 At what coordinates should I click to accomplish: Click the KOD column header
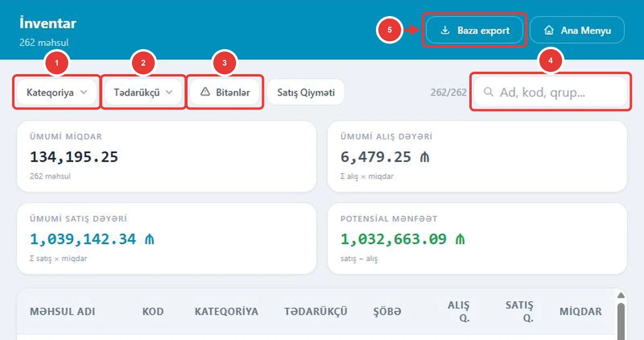pos(153,311)
